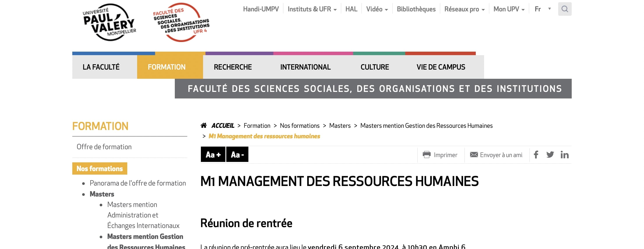Click Formation in the breadcrumb
The height and width of the screenshot is (249, 644).
click(x=257, y=125)
